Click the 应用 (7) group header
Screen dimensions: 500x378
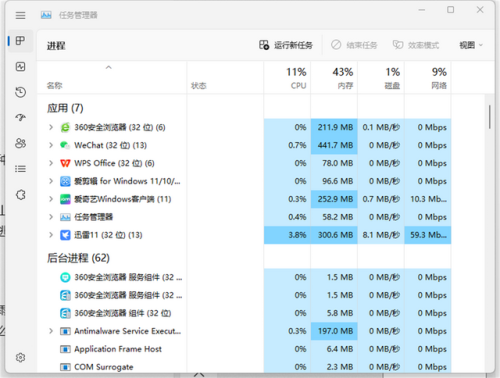[x=65, y=108]
